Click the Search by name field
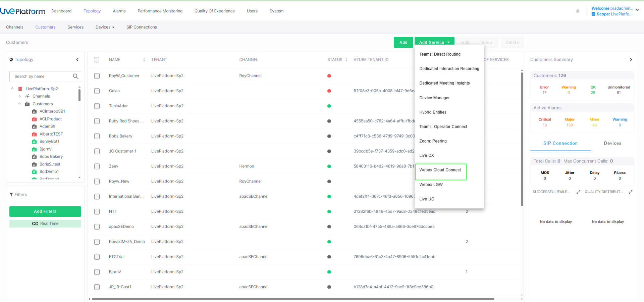Image resolution: width=644 pixels, height=302 pixels. [45, 77]
